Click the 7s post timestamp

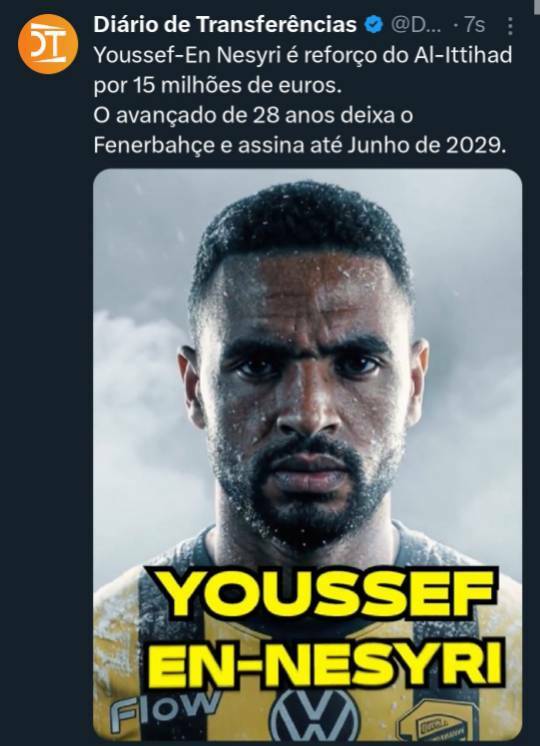pyautogui.click(x=474, y=25)
